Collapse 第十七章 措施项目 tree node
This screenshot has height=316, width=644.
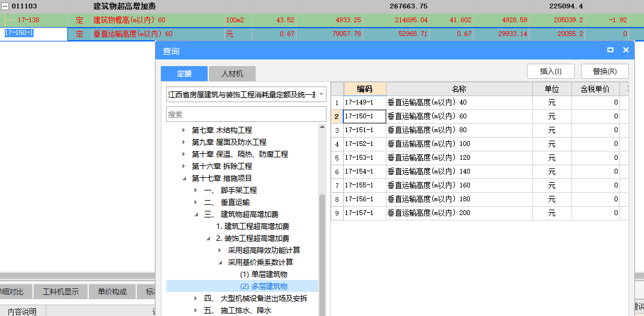[x=184, y=178]
